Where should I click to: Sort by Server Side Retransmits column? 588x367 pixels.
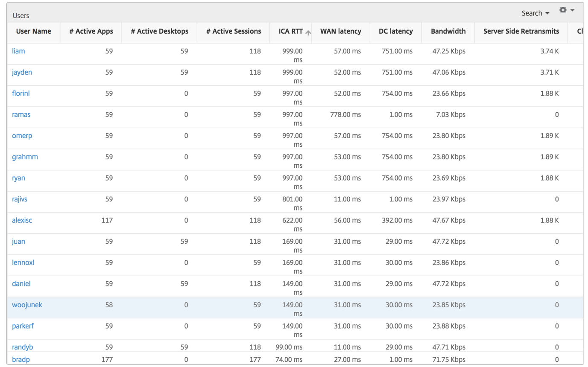(521, 31)
